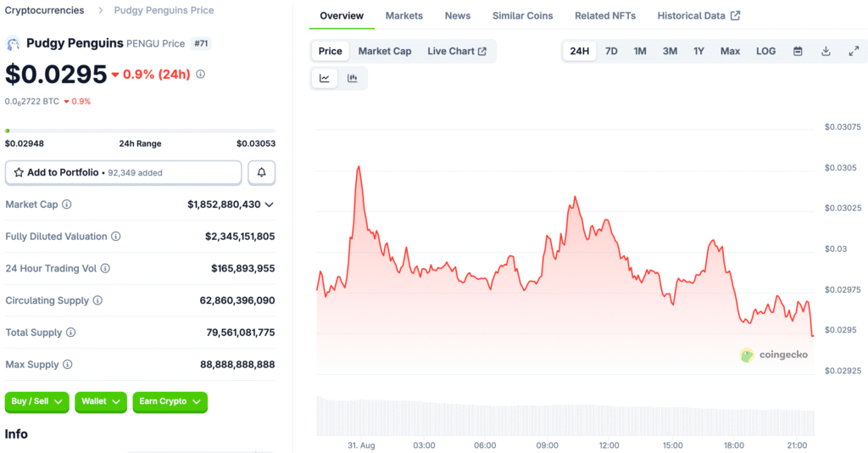Click the Pudgy Penguins coin logo

(13, 43)
